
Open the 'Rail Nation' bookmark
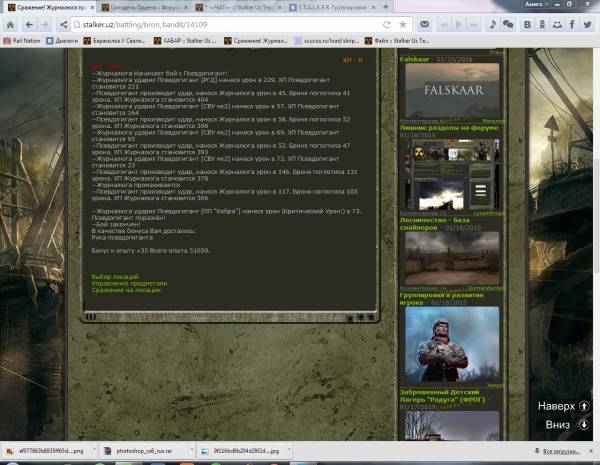tap(22, 41)
